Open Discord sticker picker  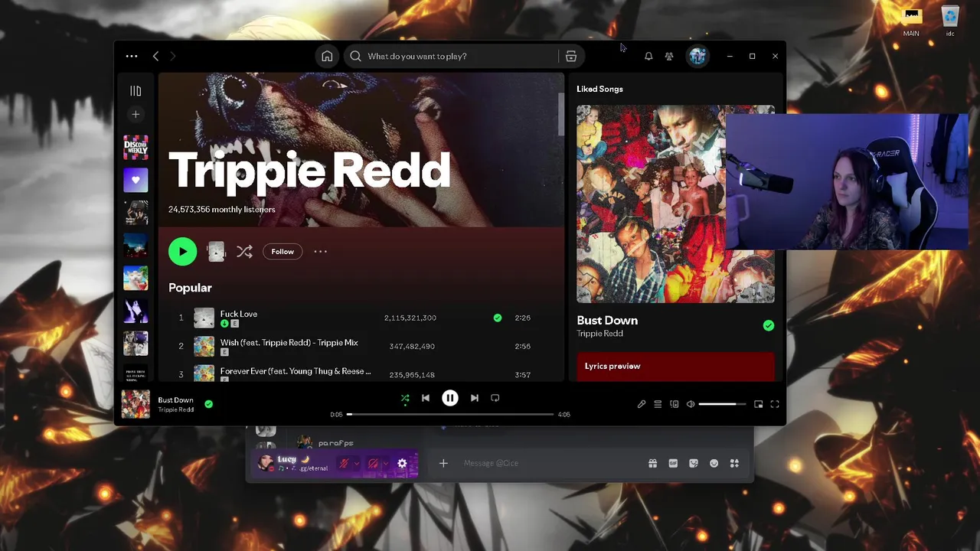(694, 463)
